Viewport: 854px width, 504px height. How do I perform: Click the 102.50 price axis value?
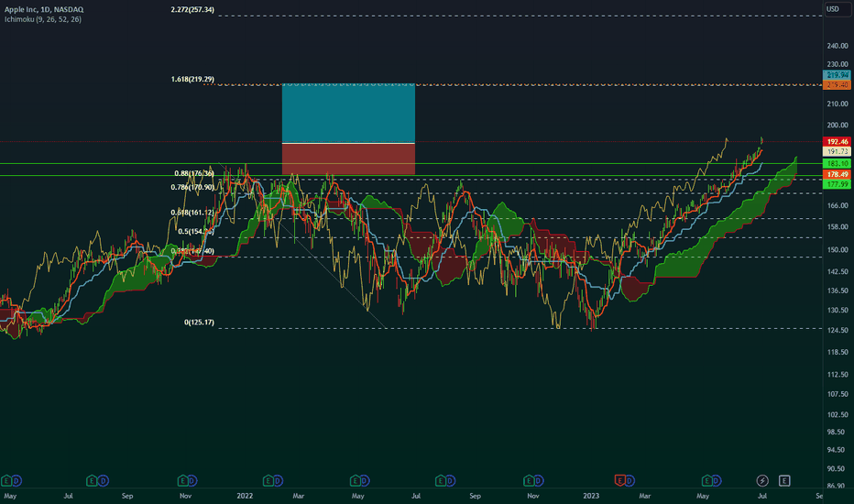tap(838, 414)
